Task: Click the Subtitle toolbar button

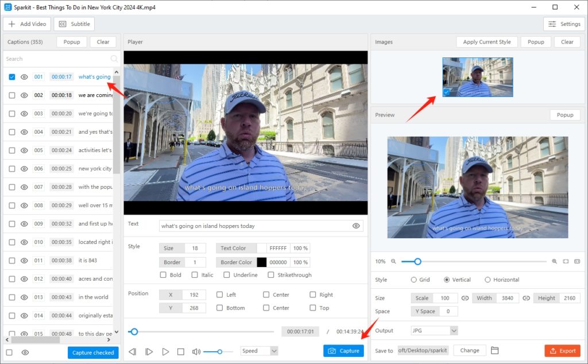Action: pos(74,24)
